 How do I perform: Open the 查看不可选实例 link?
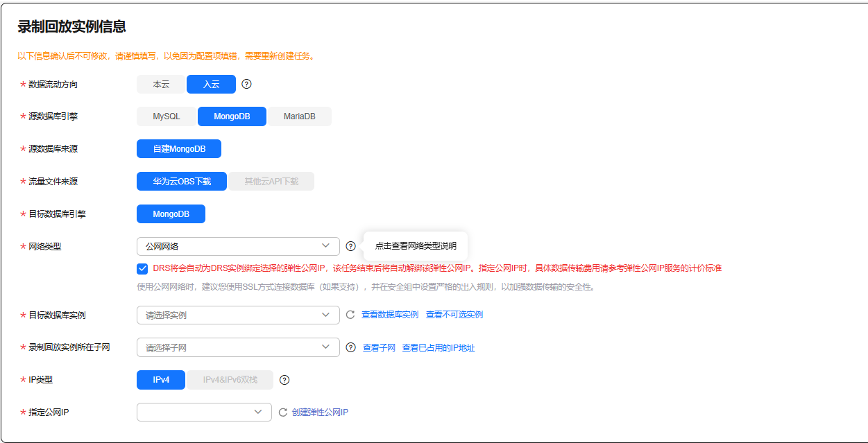[454, 315]
